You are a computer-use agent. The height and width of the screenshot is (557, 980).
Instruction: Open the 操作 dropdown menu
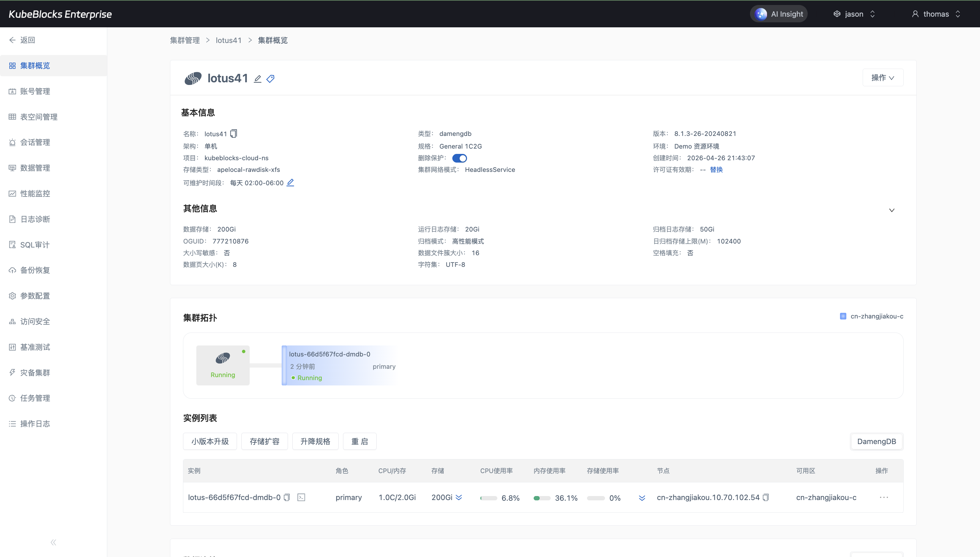[882, 78]
